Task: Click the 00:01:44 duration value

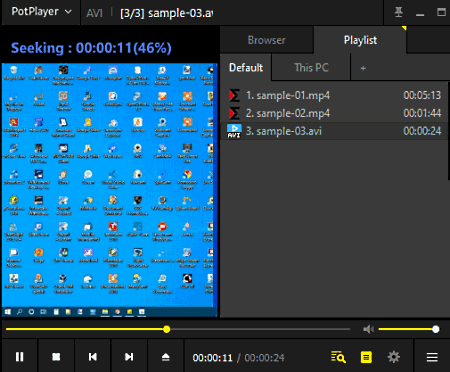Action: pos(422,113)
